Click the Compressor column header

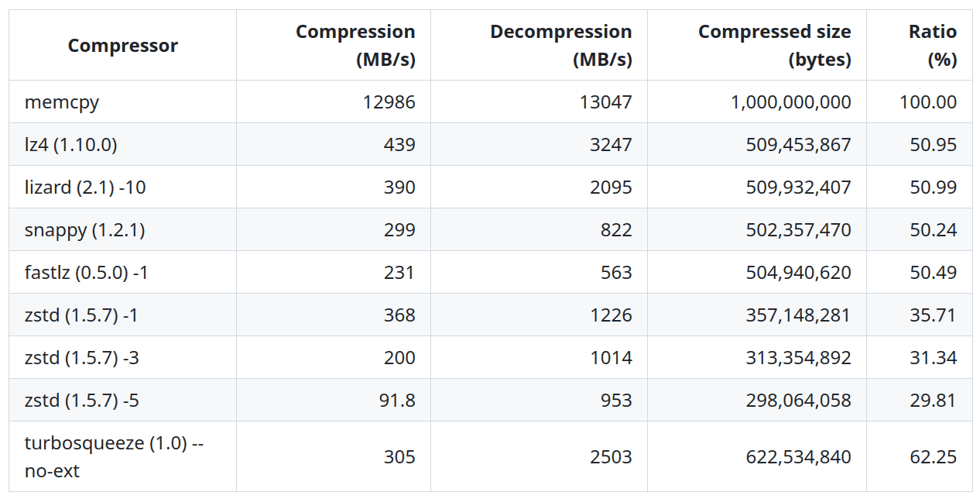[123, 46]
